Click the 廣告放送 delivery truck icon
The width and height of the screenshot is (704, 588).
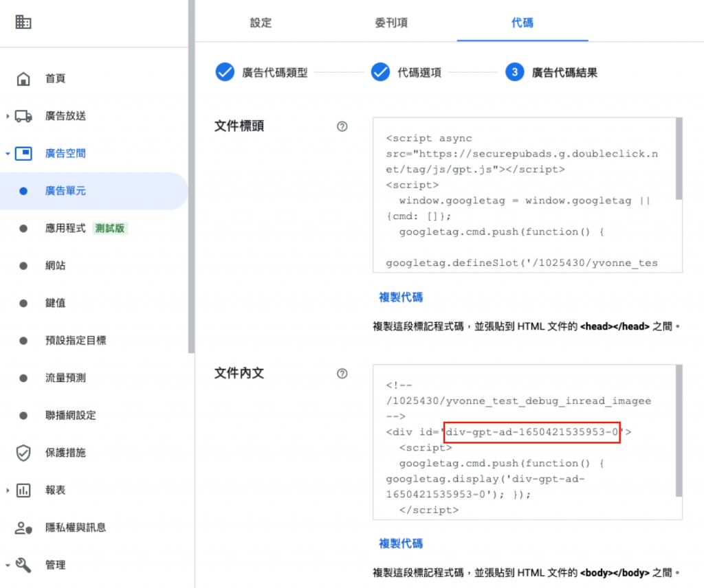(x=23, y=116)
